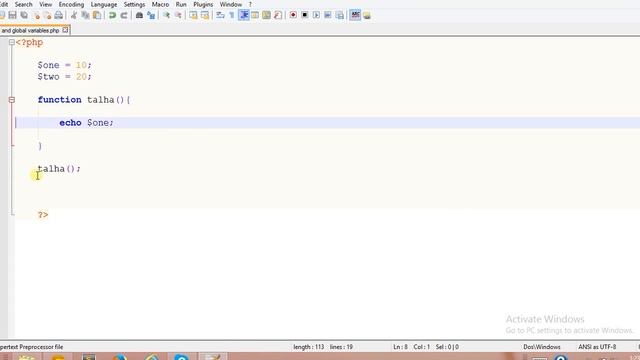Select the global variables.php document tab
The height and width of the screenshot is (360, 640).
point(31,30)
